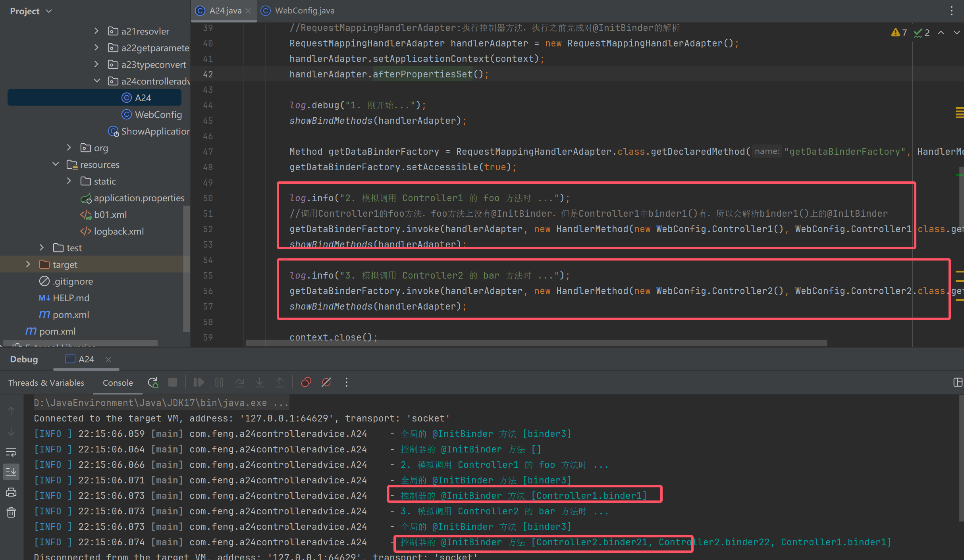
Task: Click the project tree vertical scrollbar
Action: pos(186,269)
